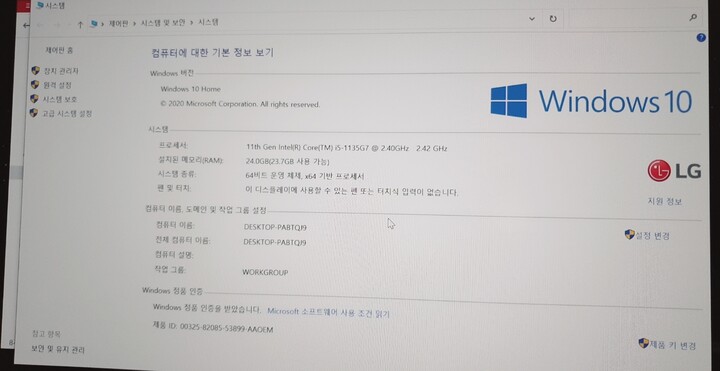
Task: Click shield icon beside 장치 관리자
Action: (x=35, y=70)
